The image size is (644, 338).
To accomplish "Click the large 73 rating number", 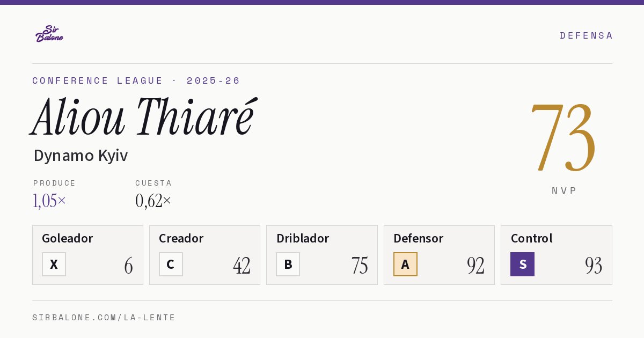I will coord(563,137).
